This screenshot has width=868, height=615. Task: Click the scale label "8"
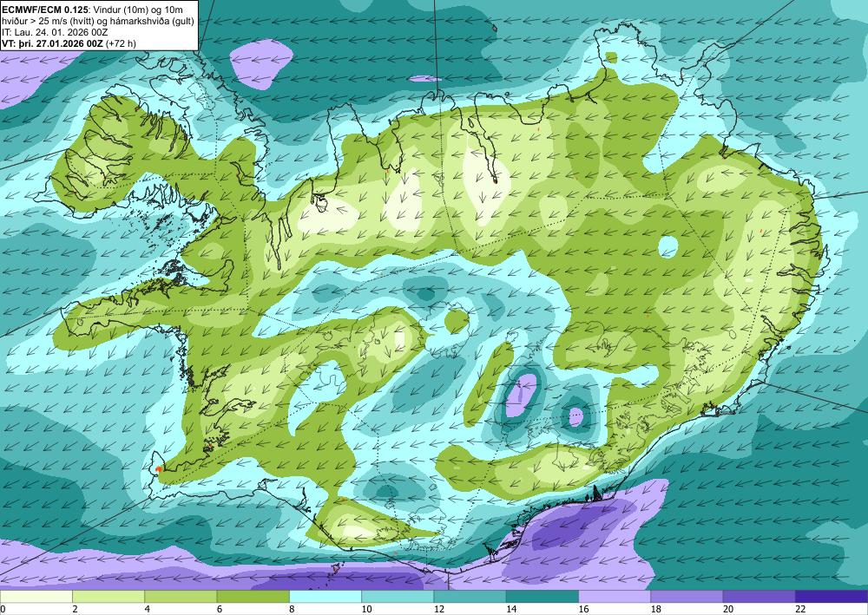(292, 609)
